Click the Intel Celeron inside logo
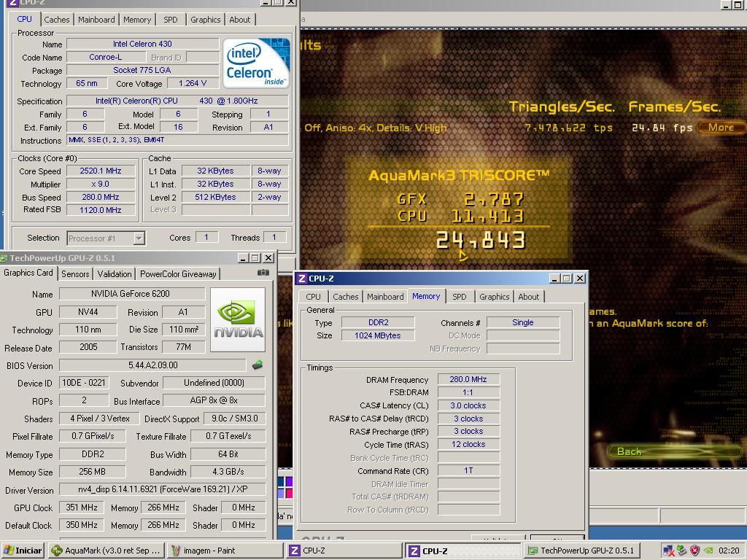This screenshot has width=747, height=560. (x=256, y=63)
